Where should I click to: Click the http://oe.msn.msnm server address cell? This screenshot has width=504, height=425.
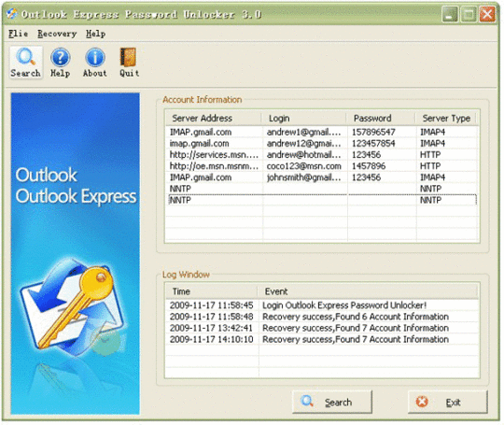click(214, 166)
